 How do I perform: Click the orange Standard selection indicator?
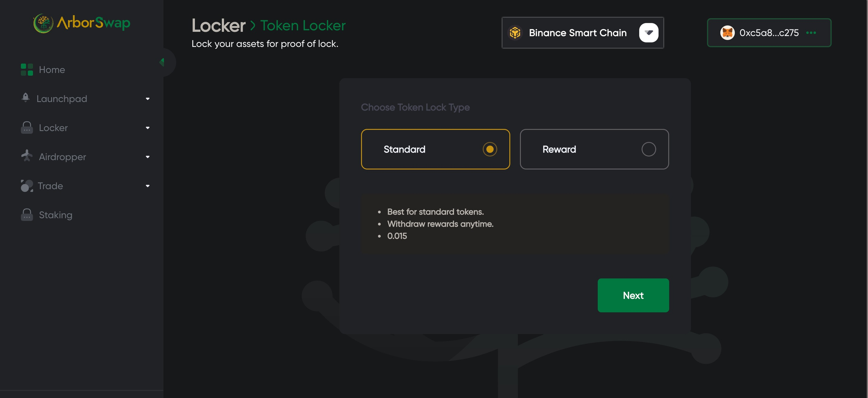(490, 149)
